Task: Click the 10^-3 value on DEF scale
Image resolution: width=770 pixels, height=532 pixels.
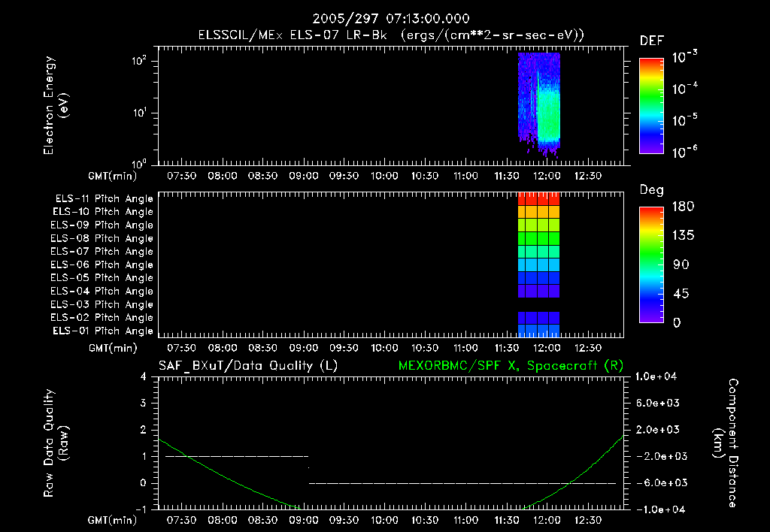Action: tap(684, 57)
